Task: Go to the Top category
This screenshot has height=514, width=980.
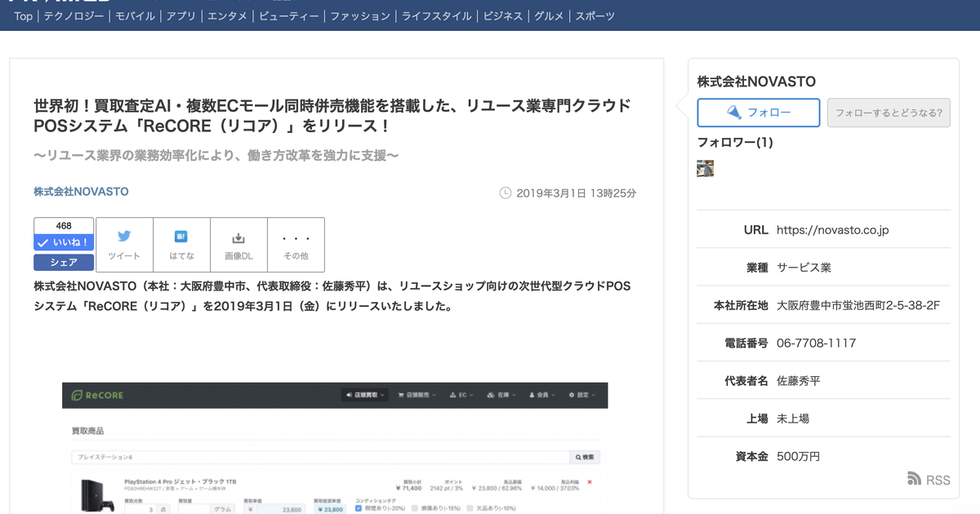Action: (24, 16)
